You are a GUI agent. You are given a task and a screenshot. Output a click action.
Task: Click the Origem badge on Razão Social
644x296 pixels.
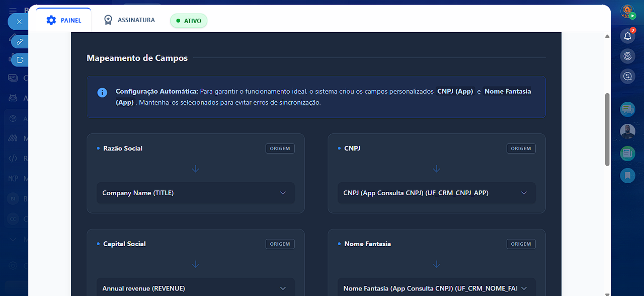(280, 149)
